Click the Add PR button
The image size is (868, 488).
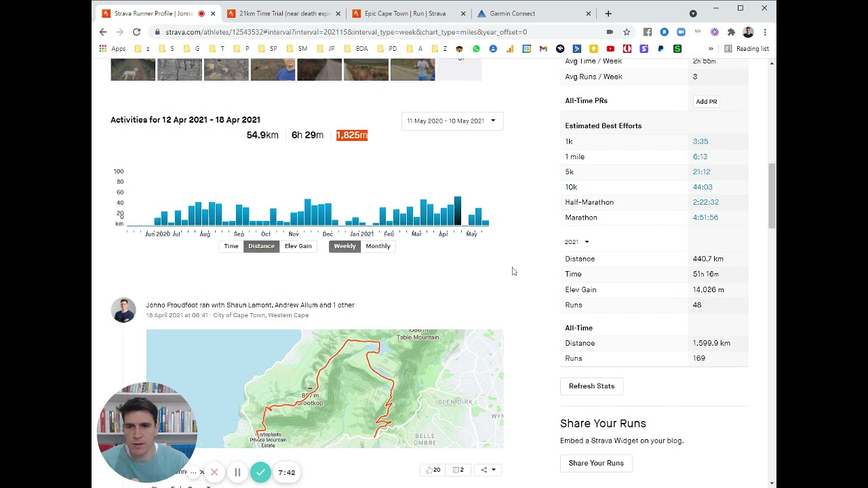[706, 102]
